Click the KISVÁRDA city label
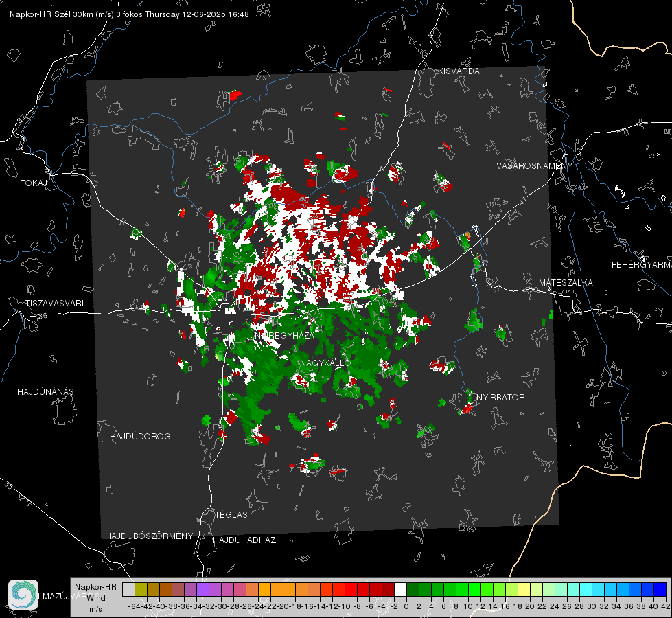The width and height of the screenshot is (672, 618). [x=459, y=71]
